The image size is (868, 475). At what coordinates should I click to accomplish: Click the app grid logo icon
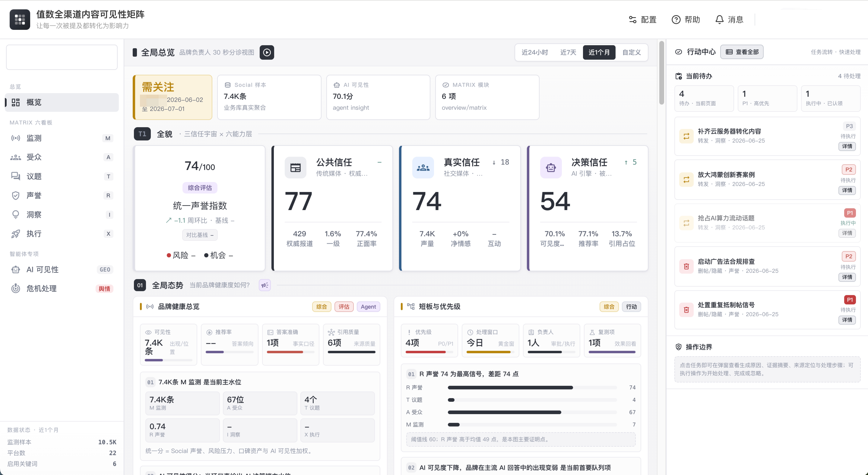tap(20, 20)
